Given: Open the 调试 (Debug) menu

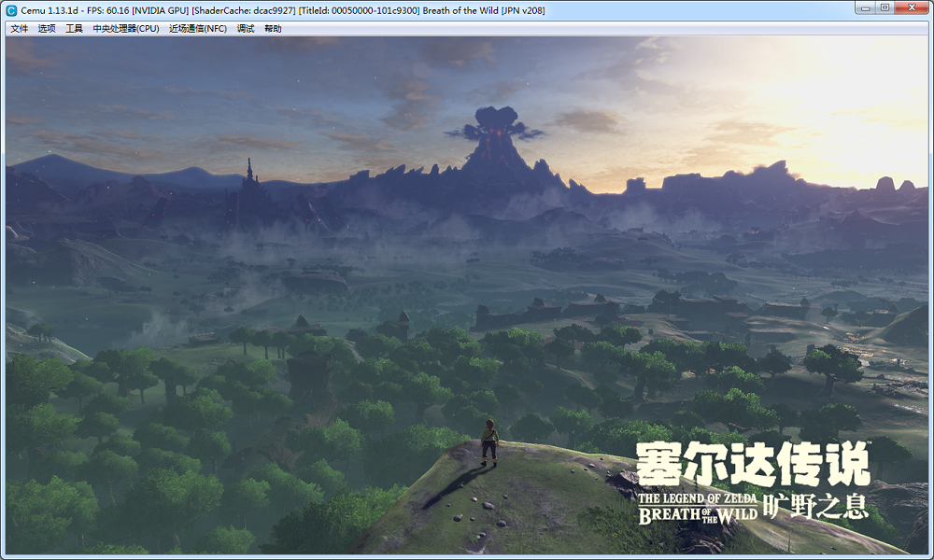Looking at the screenshot, I should point(246,28).
